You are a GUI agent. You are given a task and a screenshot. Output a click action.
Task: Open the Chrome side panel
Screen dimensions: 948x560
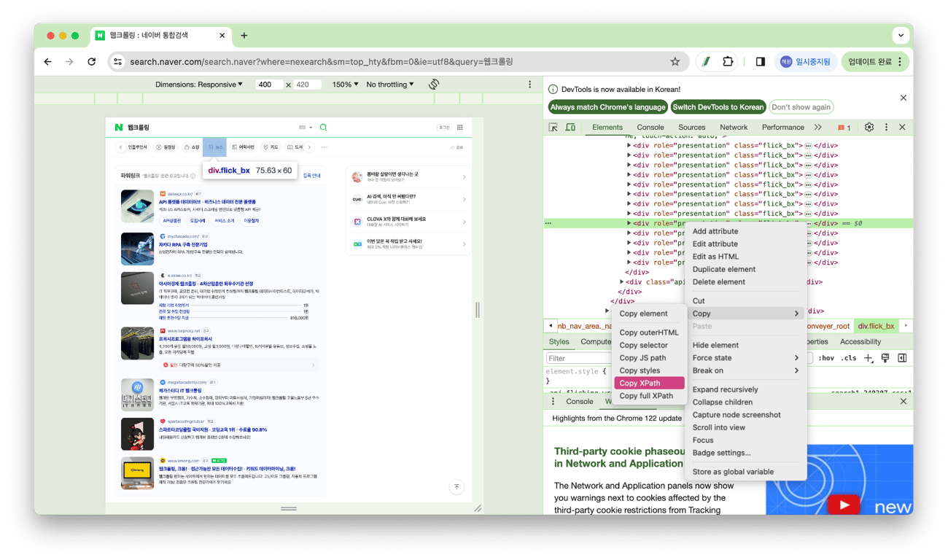[760, 62]
